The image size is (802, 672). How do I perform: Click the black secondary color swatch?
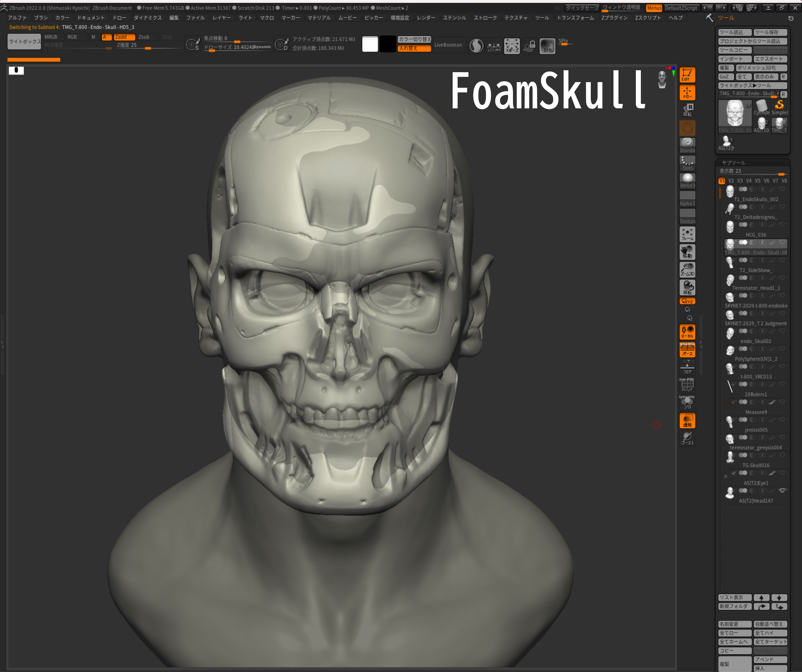coord(387,44)
